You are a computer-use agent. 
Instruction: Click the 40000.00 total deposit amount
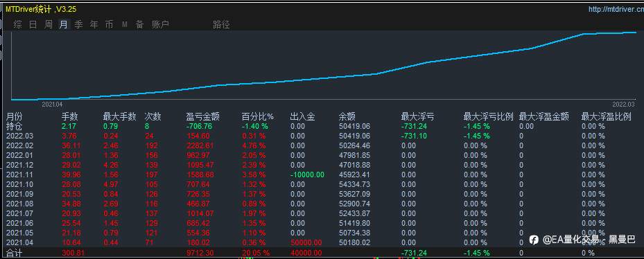tap(306, 253)
